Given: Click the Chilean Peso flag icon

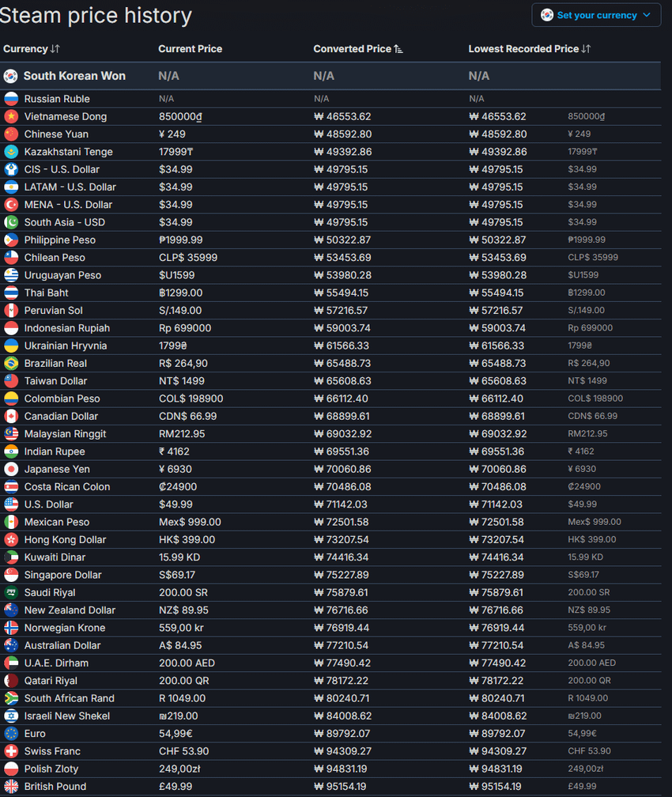Looking at the screenshot, I should [11, 257].
